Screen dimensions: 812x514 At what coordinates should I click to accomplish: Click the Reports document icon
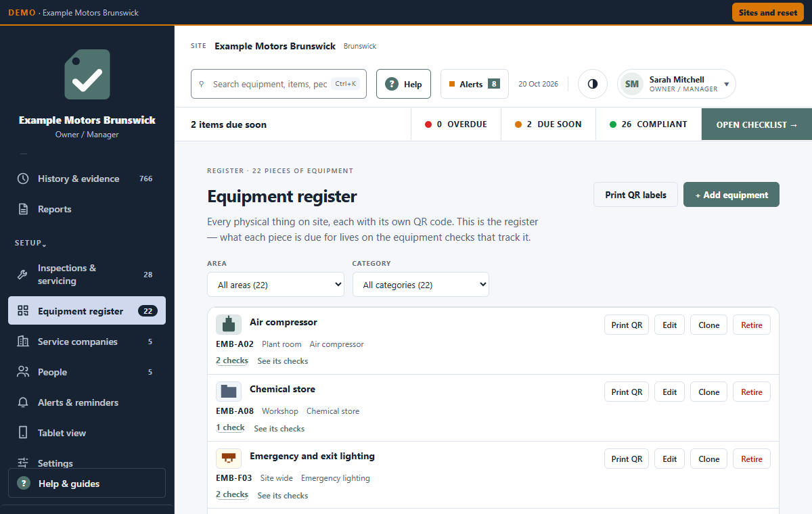23,209
